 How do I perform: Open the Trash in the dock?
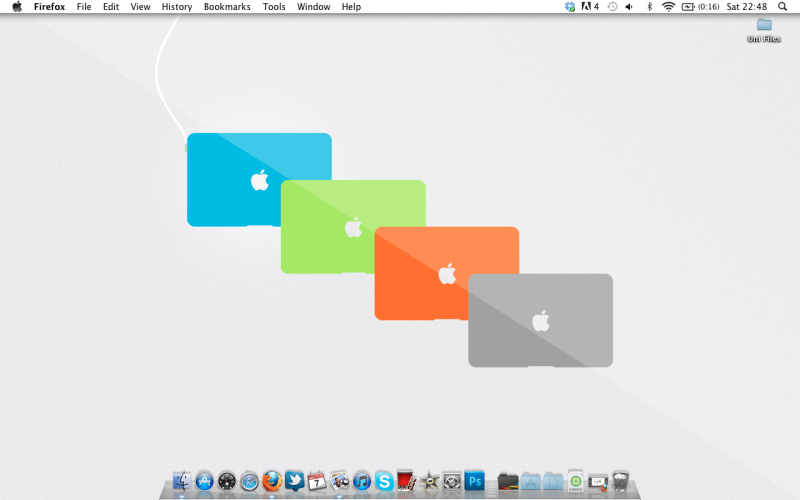coord(620,481)
